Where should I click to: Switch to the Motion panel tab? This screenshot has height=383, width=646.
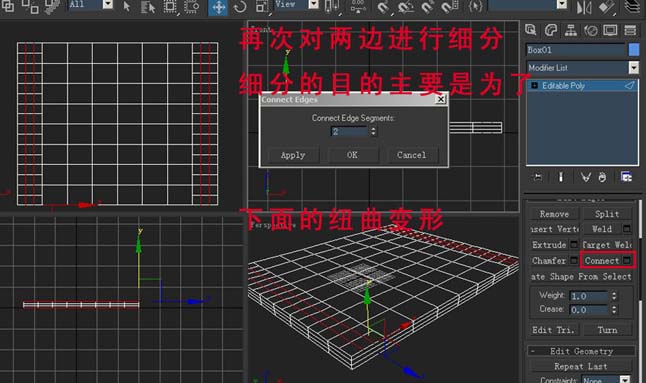[590, 30]
